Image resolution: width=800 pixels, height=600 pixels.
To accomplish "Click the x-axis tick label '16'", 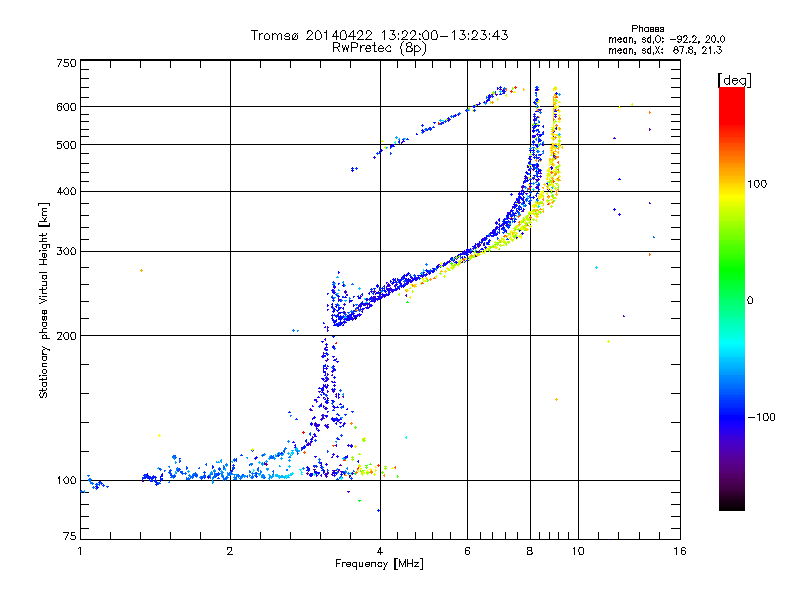I will (680, 551).
